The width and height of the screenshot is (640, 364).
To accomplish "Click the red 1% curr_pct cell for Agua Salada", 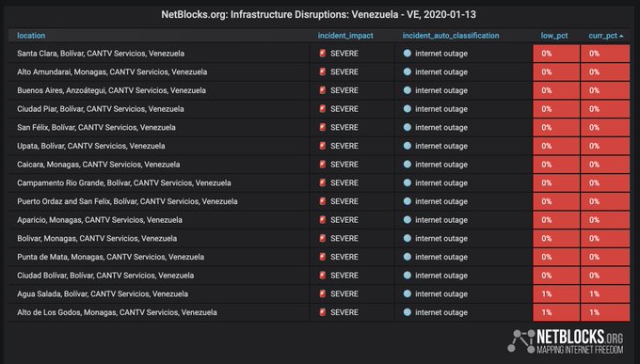I will click(x=605, y=293).
